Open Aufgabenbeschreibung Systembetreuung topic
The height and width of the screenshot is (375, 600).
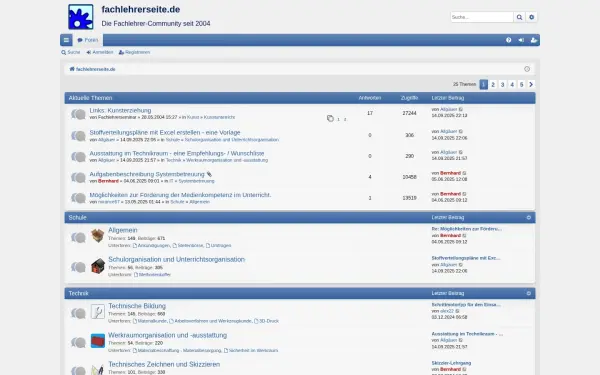point(147,174)
